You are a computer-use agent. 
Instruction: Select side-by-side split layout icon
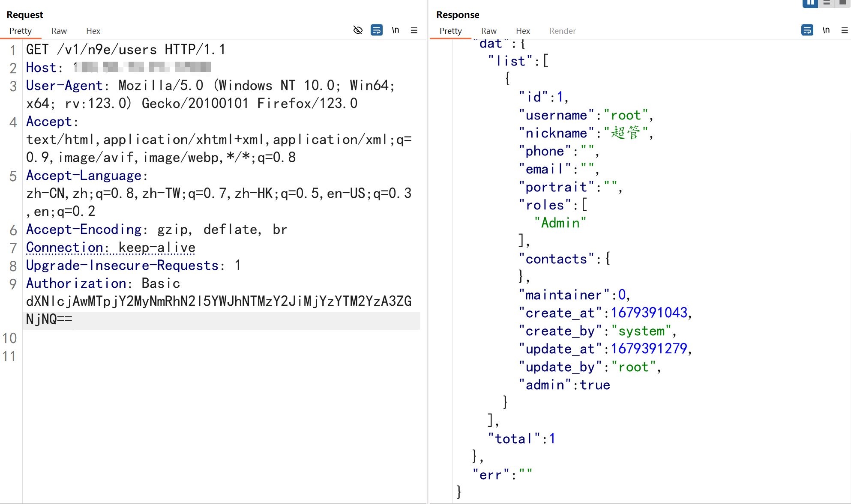point(810,3)
